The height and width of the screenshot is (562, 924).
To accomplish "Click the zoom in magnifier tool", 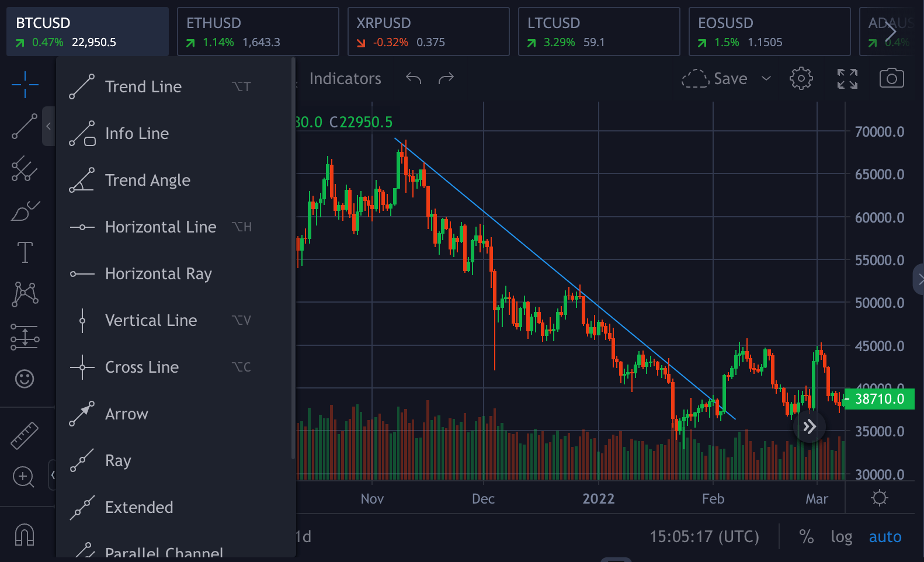I will click(x=23, y=477).
